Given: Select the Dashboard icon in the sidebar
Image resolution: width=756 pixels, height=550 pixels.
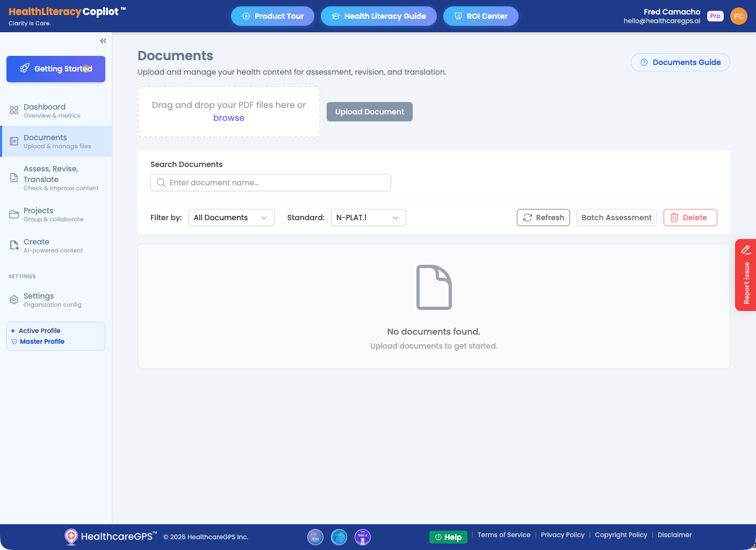Looking at the screenshot, I should (x=13, y=110).
